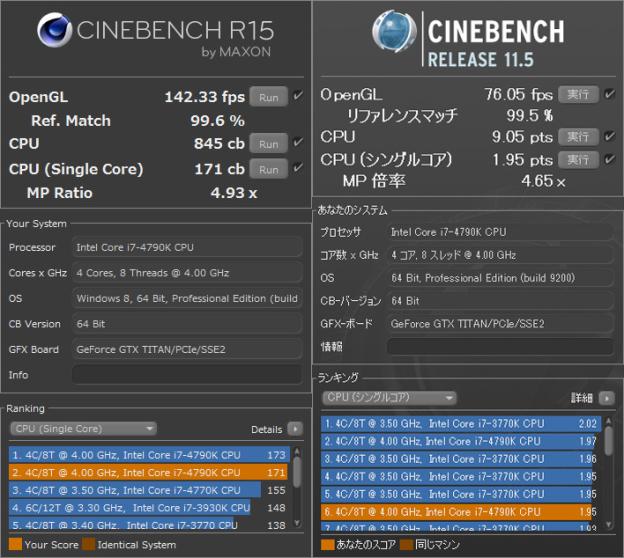The width and height of the screenshot is (624, 558).
Task: Toggle OpenGL checkbox in Cinebench 11.5
Action: [x=609, y=94]
